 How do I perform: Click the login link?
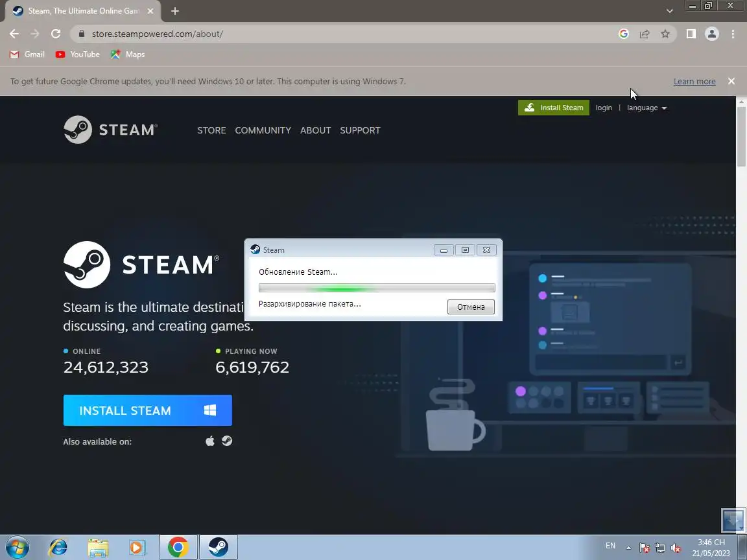[604, 108]
